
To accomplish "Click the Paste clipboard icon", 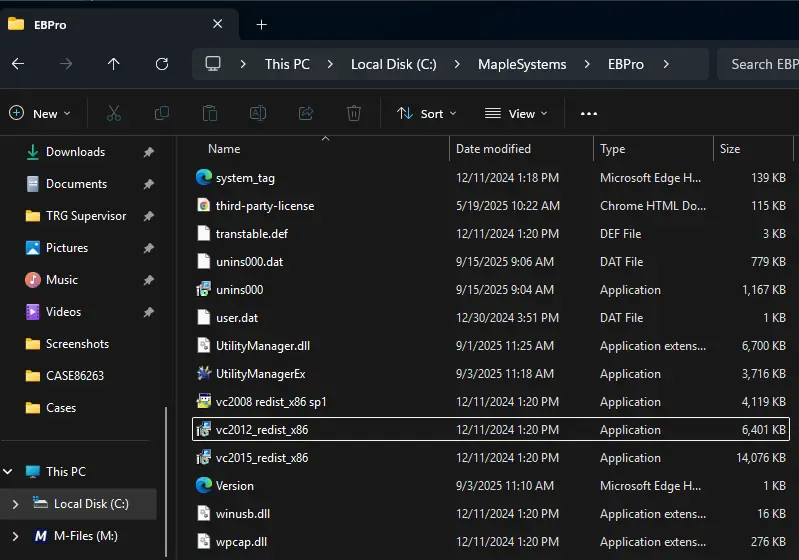I will tap(209, 113).
